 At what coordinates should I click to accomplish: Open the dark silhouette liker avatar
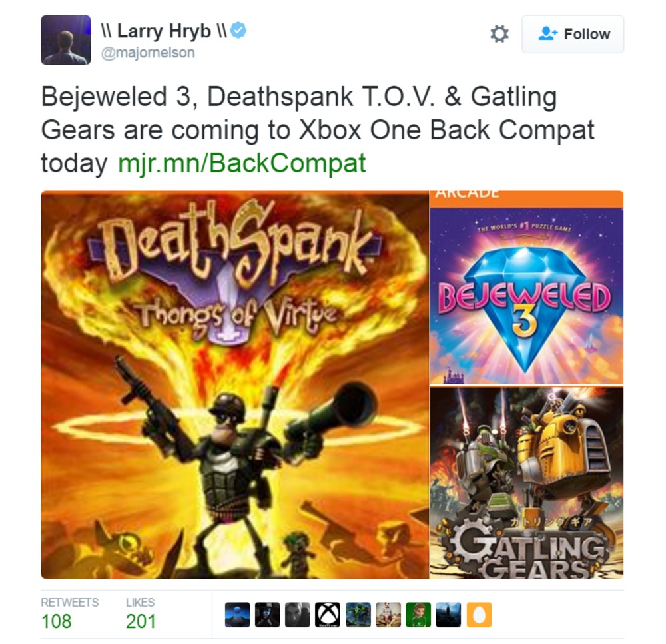(448, 615)
